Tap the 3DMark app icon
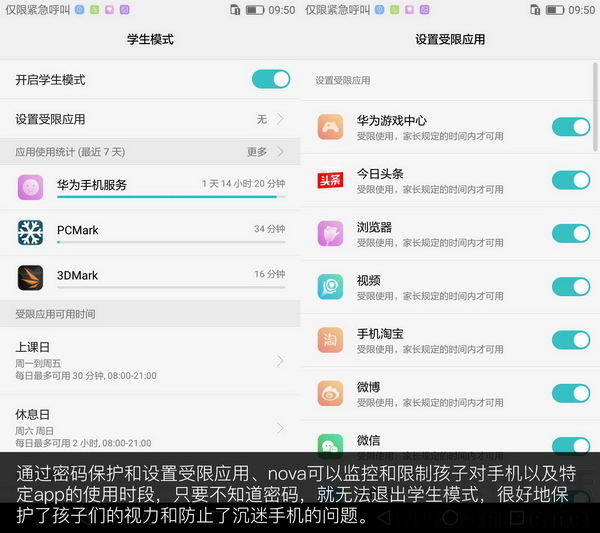This screenshot has width=600, height=533. (x=30, y=278)
